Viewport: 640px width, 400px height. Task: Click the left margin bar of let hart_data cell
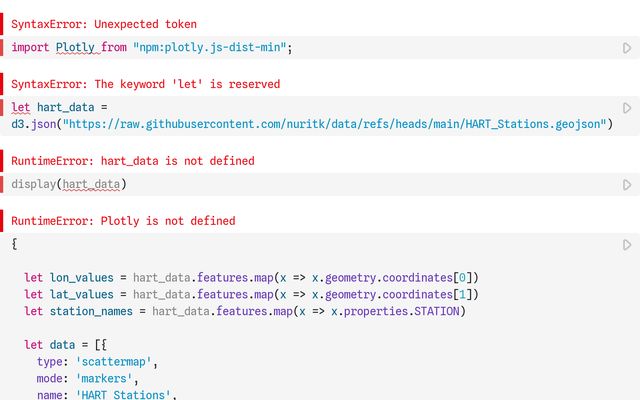click(x=2, y=107)
